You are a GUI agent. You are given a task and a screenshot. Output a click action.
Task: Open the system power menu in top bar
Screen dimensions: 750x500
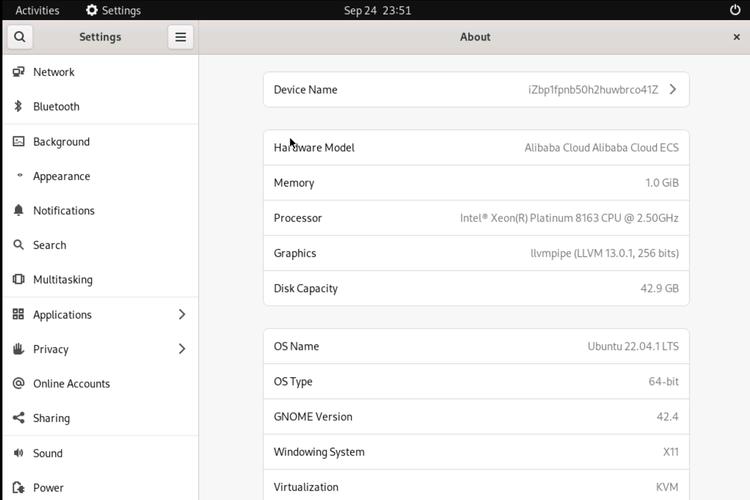735,10
